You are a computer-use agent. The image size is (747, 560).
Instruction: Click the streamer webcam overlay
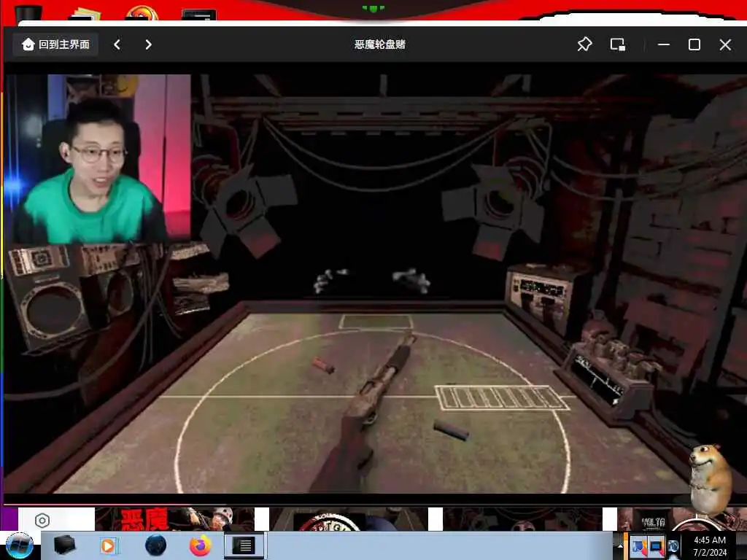tap(98, 158)
